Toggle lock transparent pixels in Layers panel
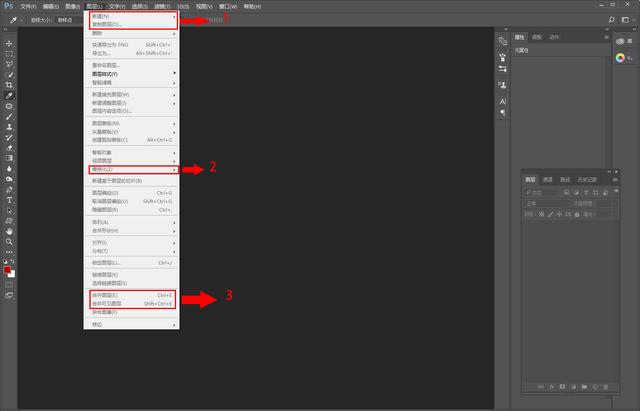 (x=542, y=214)
